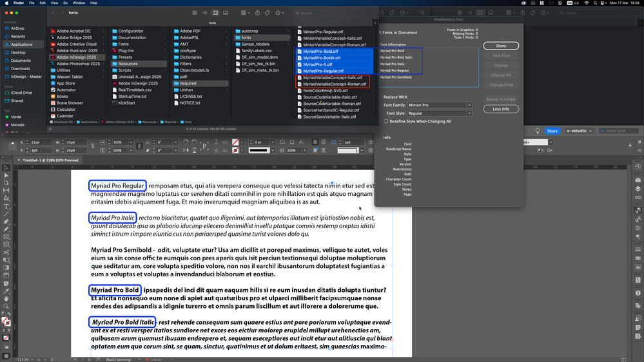Select the Rectangle Frame tool
This screenshot has height=362, width=644.
pyautogui.click(x=6, y=237)
